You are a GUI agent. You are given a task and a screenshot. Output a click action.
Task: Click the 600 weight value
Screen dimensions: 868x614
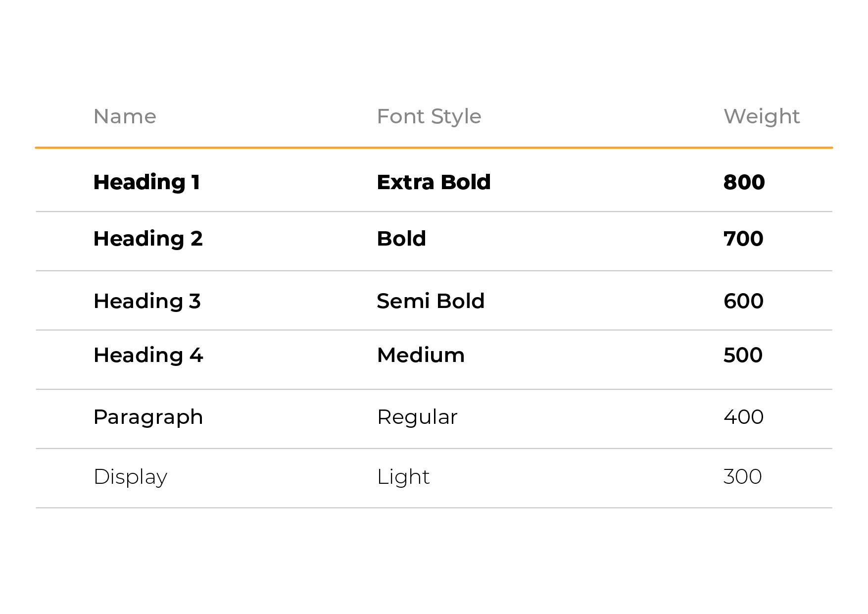coord(743,301)
